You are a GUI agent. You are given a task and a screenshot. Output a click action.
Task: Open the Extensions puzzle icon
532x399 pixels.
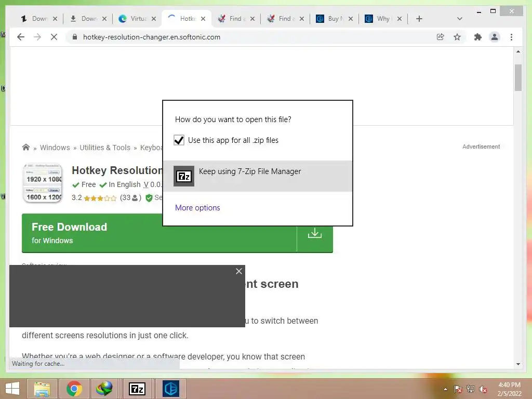point(478,37)
